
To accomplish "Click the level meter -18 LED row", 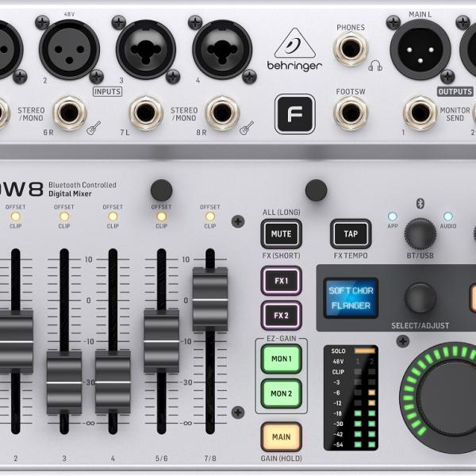I will [x=355, y=413].
